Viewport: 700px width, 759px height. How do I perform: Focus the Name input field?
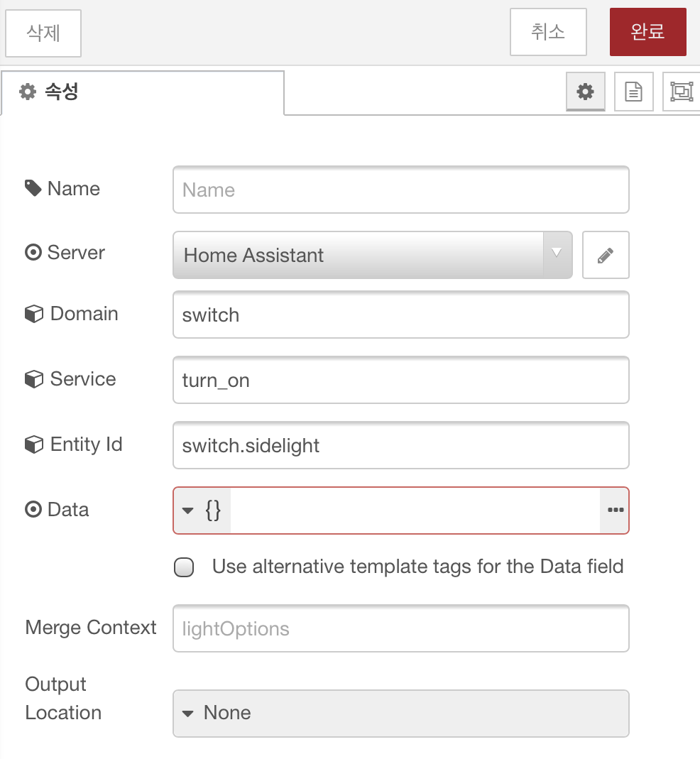tap(401, 190)
